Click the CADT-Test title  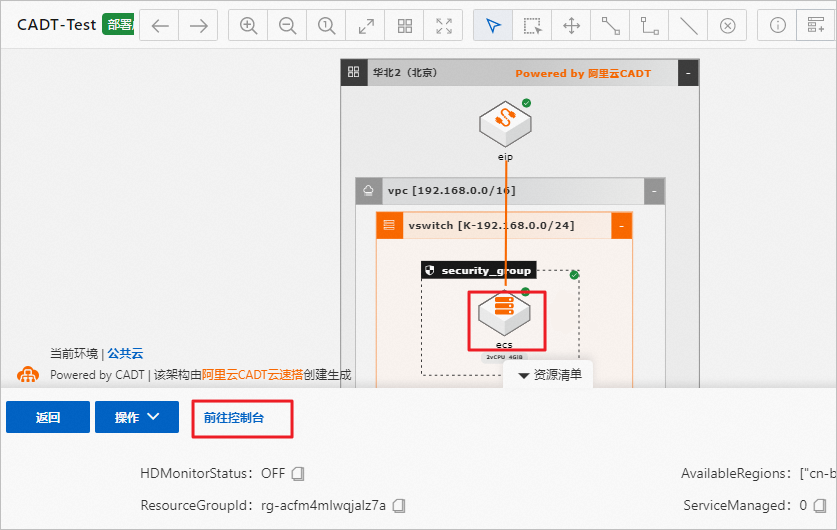pos(57,25)
